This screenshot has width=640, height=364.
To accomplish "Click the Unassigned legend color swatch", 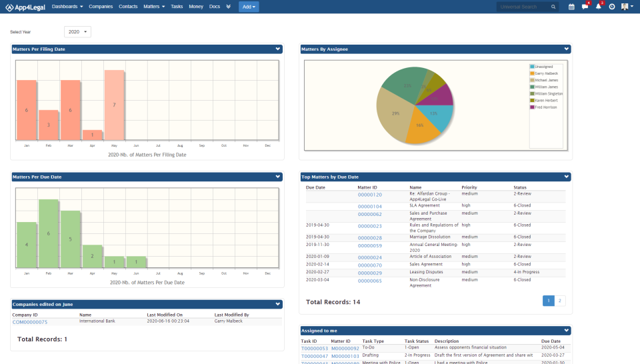I will 532,67.
